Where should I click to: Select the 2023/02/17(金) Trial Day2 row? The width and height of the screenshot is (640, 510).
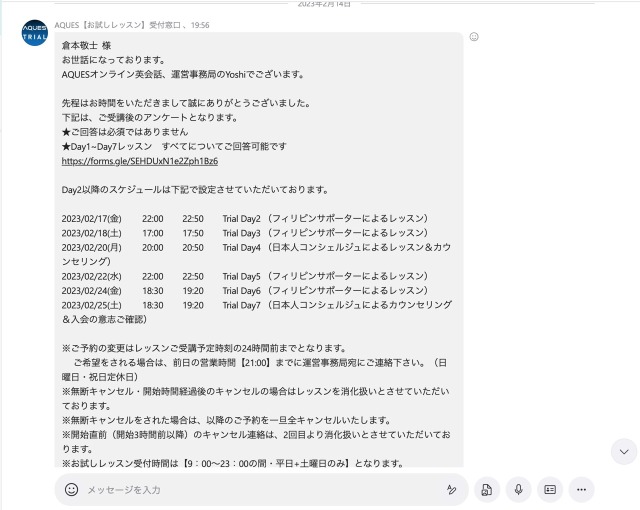244,218
